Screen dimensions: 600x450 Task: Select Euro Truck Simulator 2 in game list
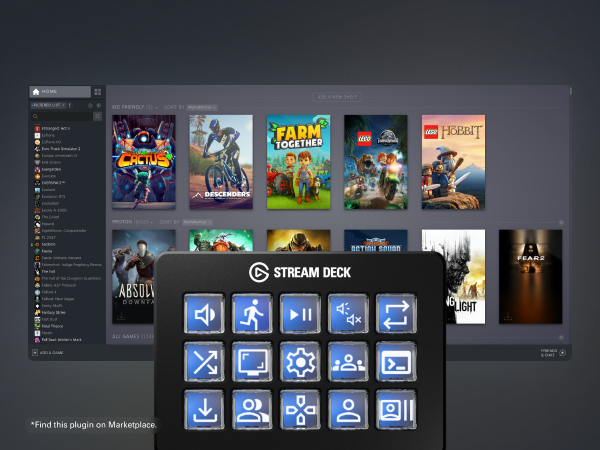pos(61,149)
